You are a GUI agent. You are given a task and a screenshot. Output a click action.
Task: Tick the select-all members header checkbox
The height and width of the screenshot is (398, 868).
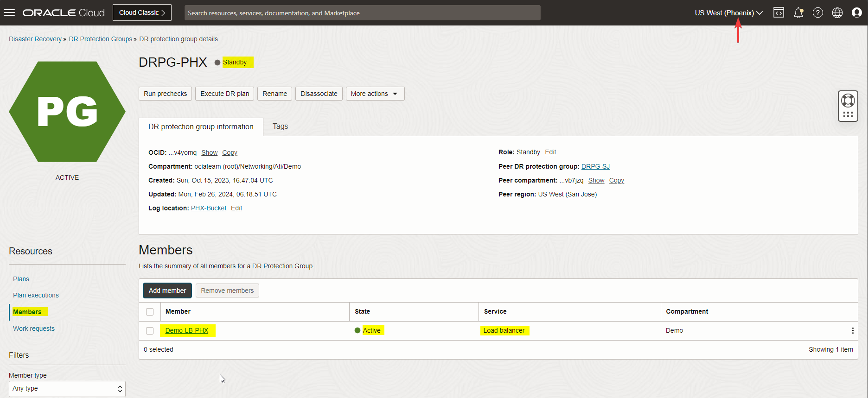150,312
